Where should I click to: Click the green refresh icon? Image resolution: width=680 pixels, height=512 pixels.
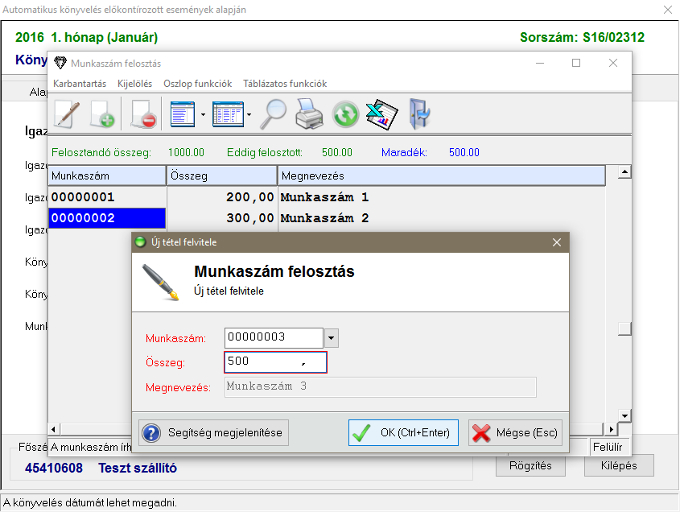(345, 115)
